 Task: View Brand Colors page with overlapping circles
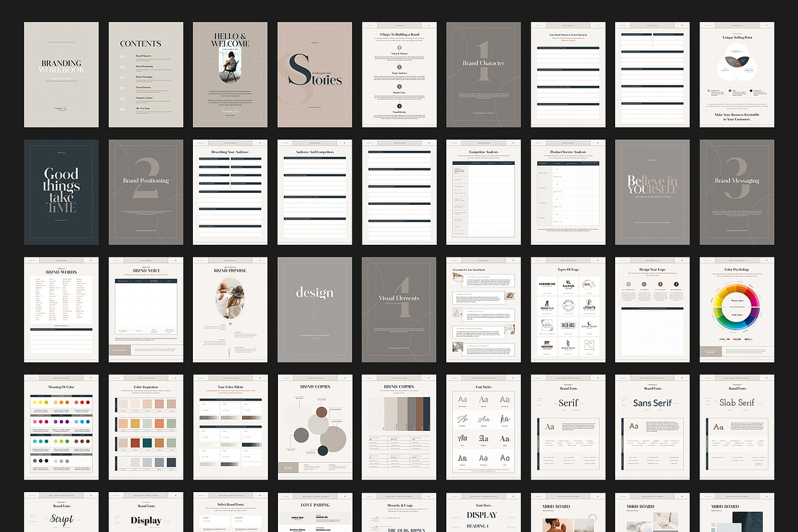[x=315, y=427]
